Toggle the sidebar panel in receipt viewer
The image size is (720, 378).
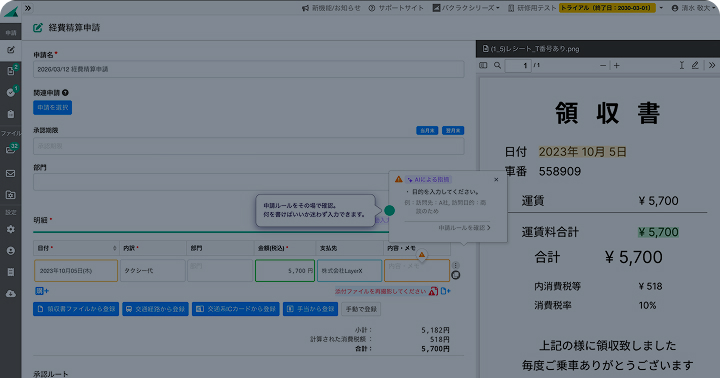pos(483,66)
